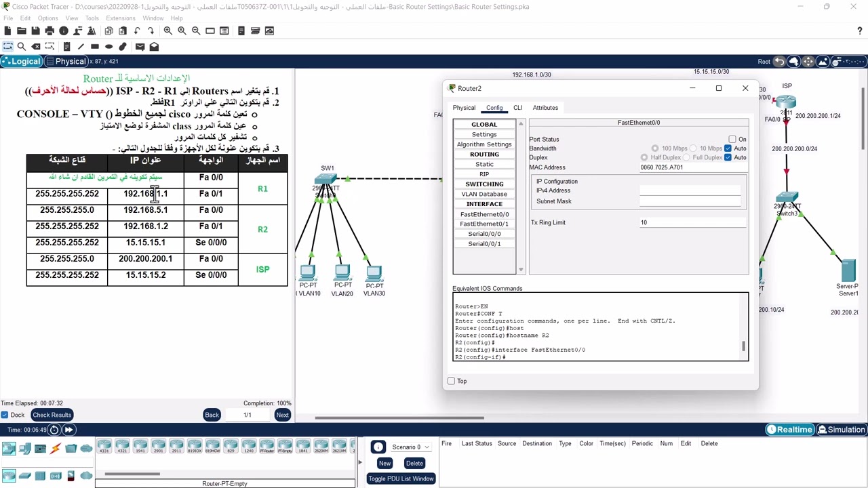Open the Extensions menu
This screenshot has height=488, width=868.
coord(121,18)
